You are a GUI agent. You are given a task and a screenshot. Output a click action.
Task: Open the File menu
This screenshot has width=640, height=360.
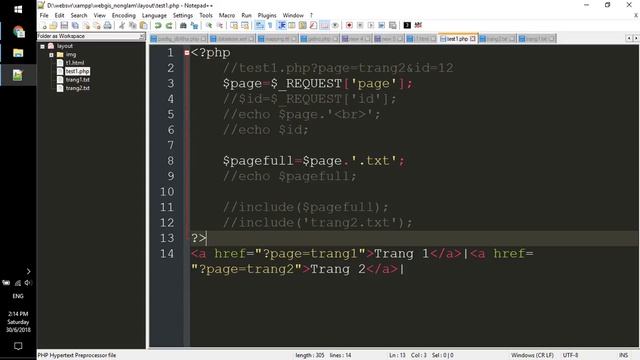(44, 15)
